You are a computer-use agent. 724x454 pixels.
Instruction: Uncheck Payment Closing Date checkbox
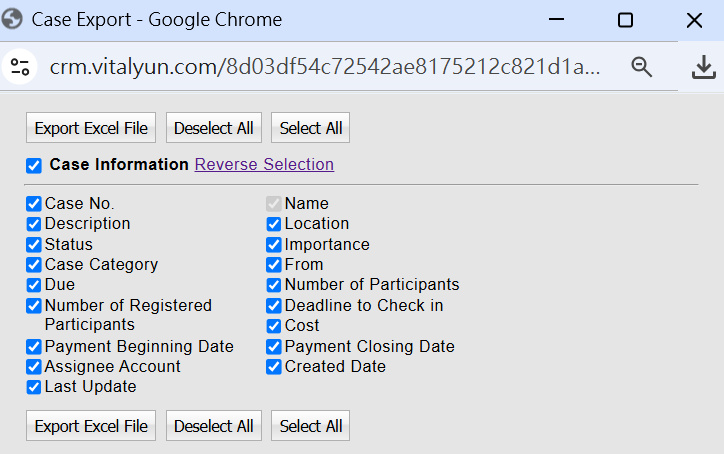(x=274, y=346)
